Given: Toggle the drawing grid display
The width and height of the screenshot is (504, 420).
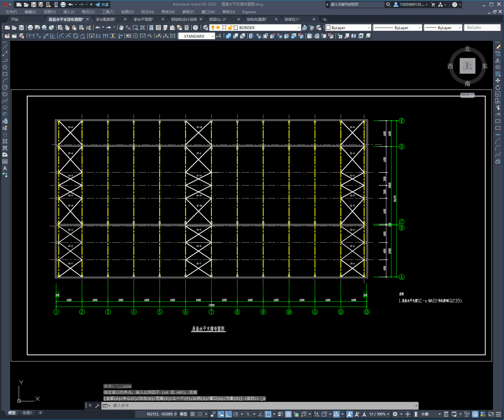Looking at the screenshot, I should pyautogui.click(x=192, y=414).
